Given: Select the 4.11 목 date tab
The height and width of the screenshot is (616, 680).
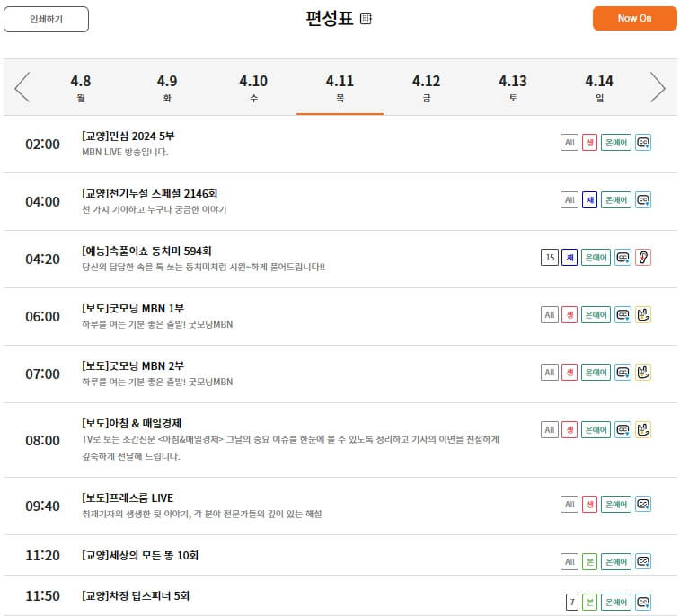Looking at the screenshot, I should [340, 87].
